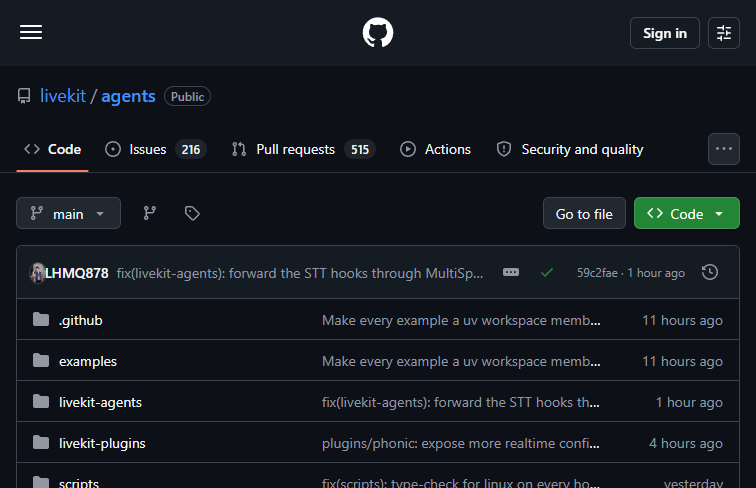Click the Pull requests count 515
Viewport: 756px width, 488px height.
tap(360, 149)
